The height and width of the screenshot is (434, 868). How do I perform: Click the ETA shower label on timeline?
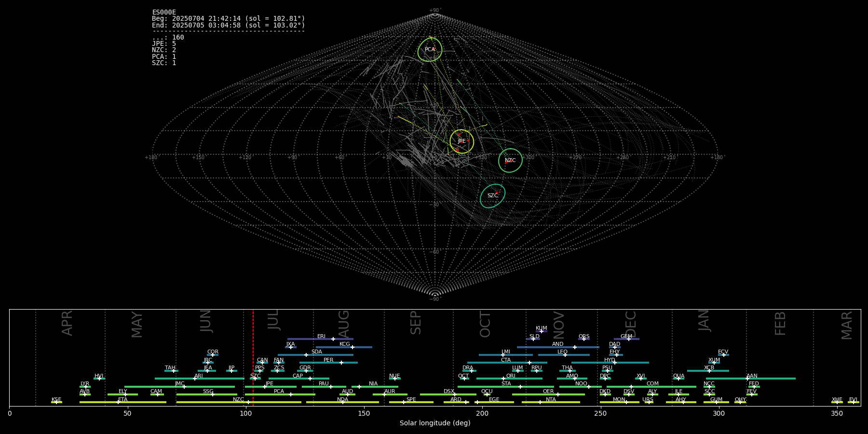point(123,400)
